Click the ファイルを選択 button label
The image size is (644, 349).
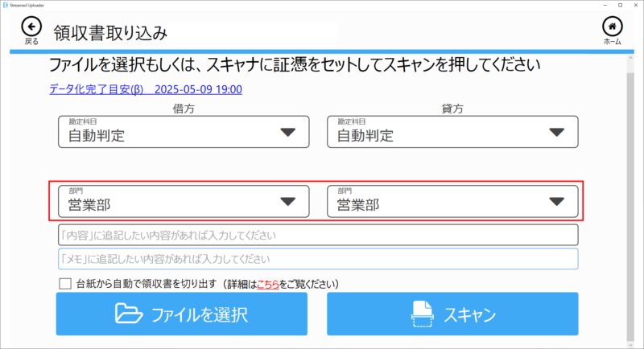(x=200, y=315)
